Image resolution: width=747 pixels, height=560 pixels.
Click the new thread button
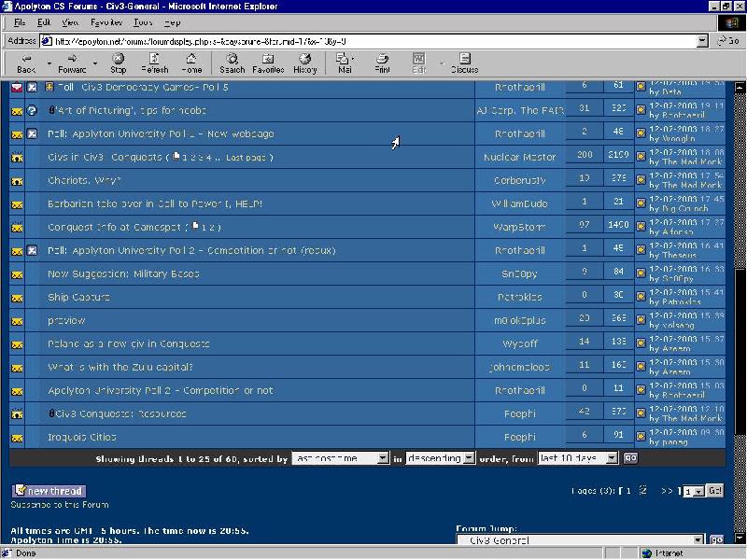coord(49,491)
